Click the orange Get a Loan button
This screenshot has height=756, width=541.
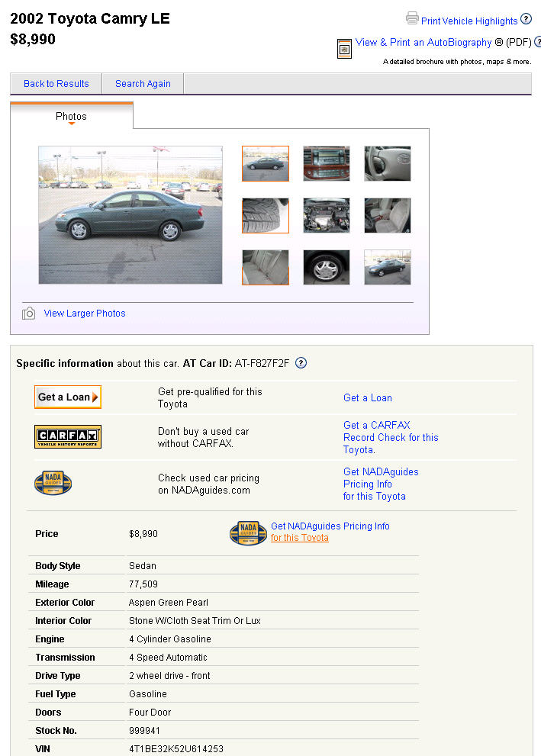pos(68,397)
